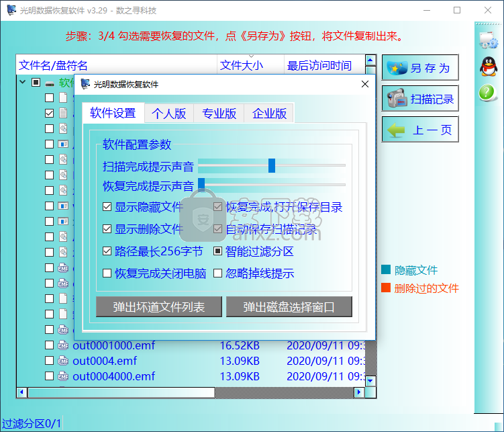
Task: Click the Save As (另存为) button
Action: (420, 67)
